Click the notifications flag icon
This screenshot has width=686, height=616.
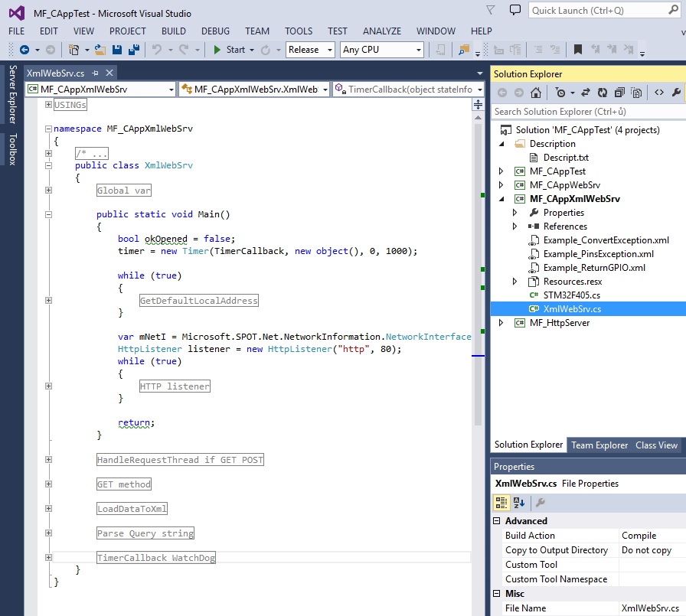click(492, 11)
